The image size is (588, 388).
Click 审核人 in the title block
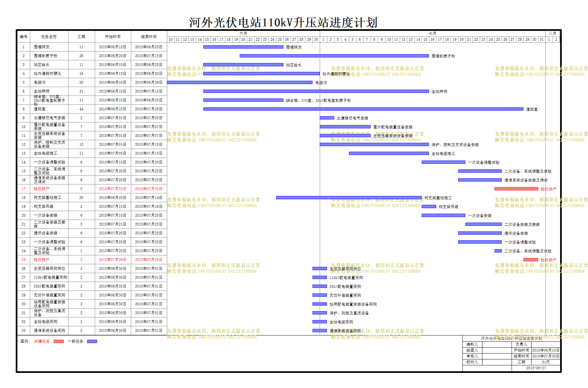472,356
